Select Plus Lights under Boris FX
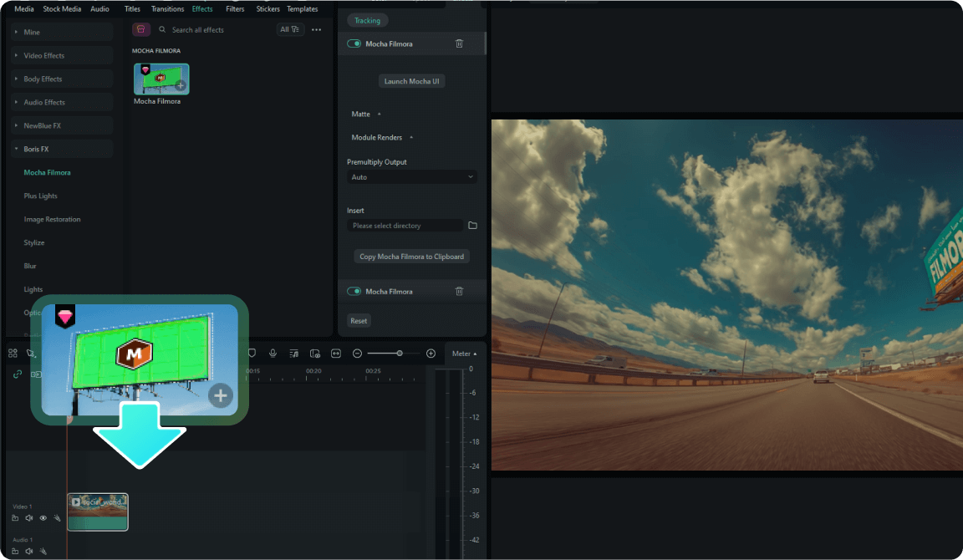This screenshot has height=560, width=963. 40,196
